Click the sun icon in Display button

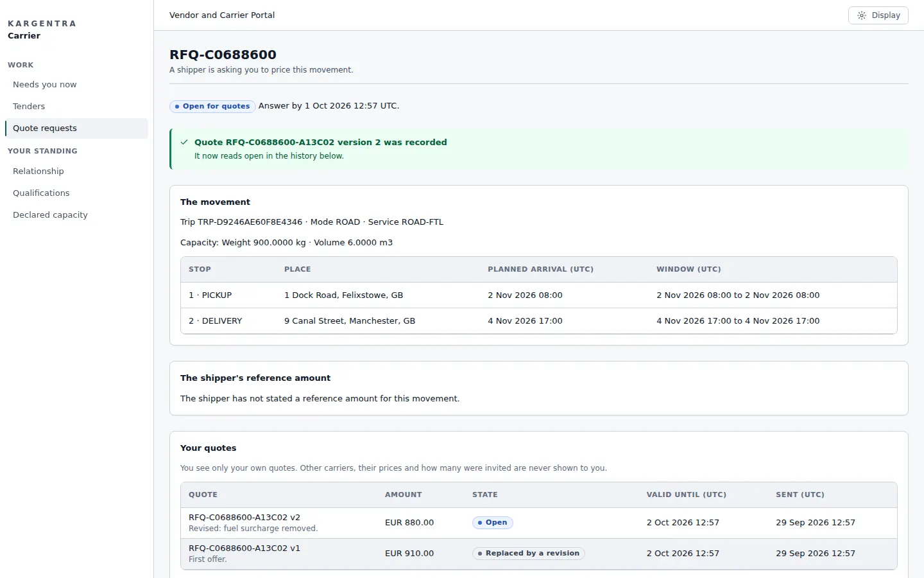[x=862, y=15]
